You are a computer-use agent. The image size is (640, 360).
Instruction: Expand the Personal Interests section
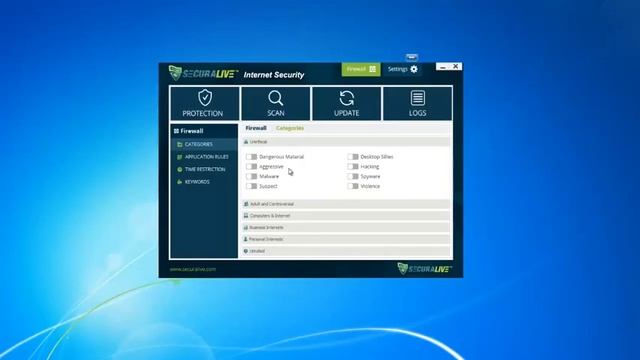point(346,239)
